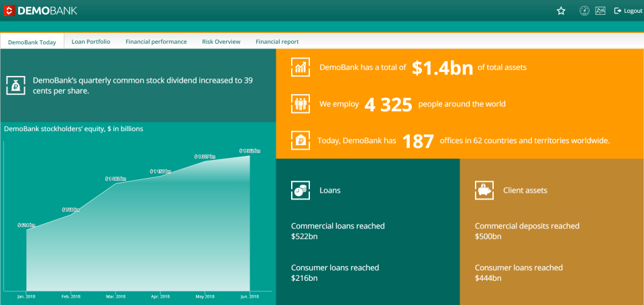The height and width of the screenshot is (305, 644).
Task: Click the Client assets piggy bank icon
Action: (x=484, y=190)
